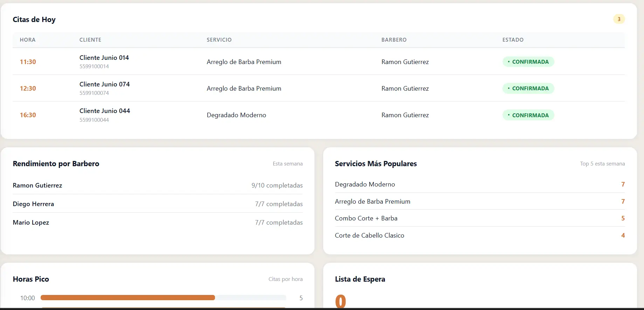Click Degradado Moderno in the 16:30 row
This screenshot has width=644, height=310.
tap(236, 115)
